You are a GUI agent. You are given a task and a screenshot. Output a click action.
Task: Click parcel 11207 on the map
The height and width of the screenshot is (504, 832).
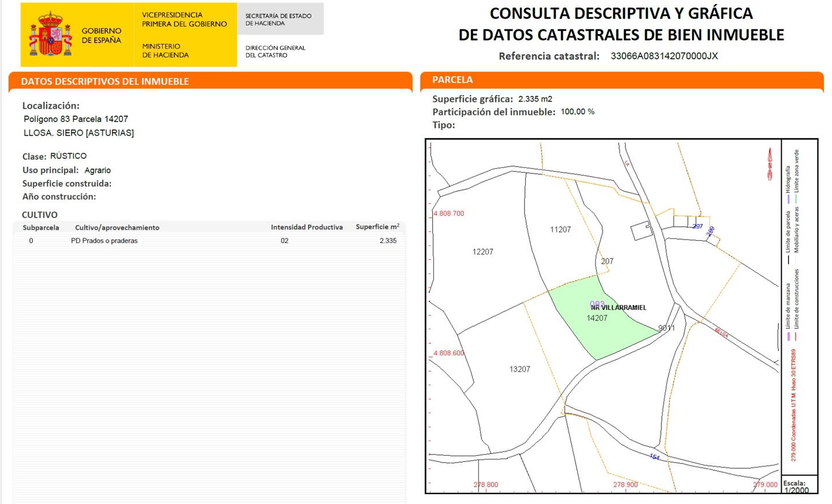[x=560, y=230]
